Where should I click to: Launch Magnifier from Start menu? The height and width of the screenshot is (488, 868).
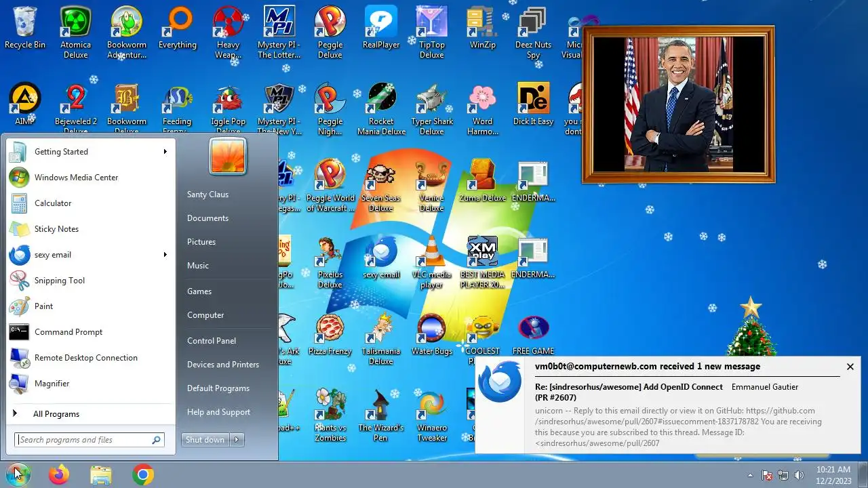[x=90, y=384]
